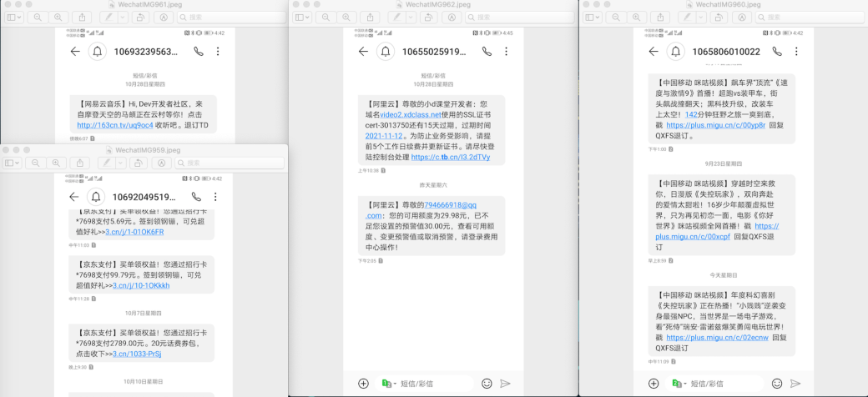868x397 pixels.
Task: Zoom out in WechatIMG962 window
Action: (326, 18)
